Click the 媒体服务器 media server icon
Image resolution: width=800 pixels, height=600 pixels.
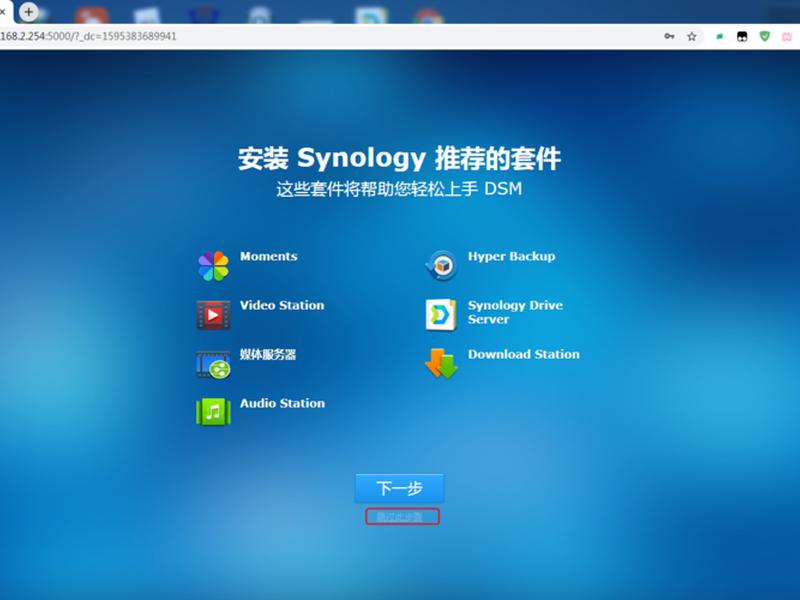point(213,364)
